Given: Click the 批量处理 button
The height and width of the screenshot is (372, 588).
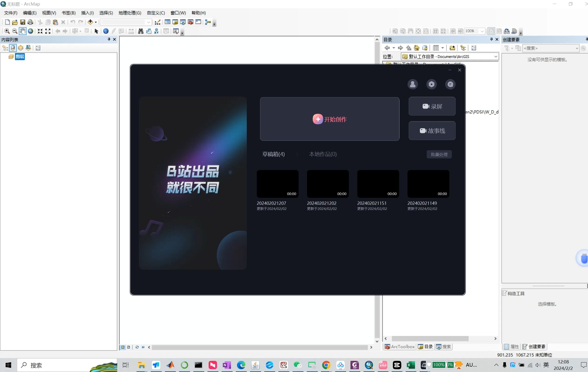Looking at the screenshot, I should (x=439, y=154).
